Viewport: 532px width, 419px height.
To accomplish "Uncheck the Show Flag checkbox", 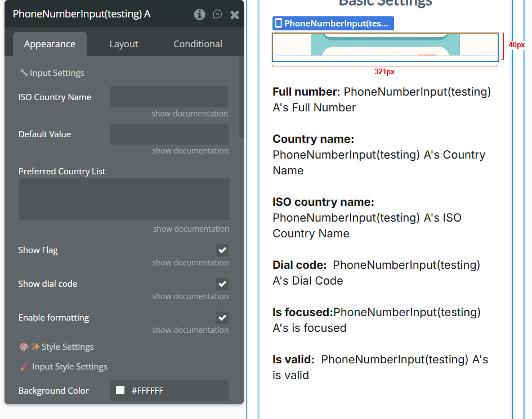I will [222, 250].
